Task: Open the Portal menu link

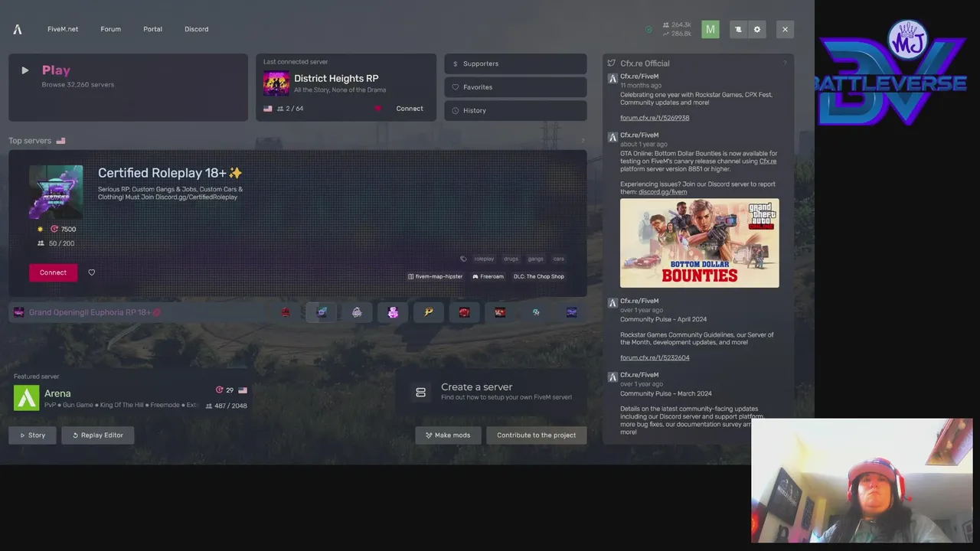Action: coord(152,29)
